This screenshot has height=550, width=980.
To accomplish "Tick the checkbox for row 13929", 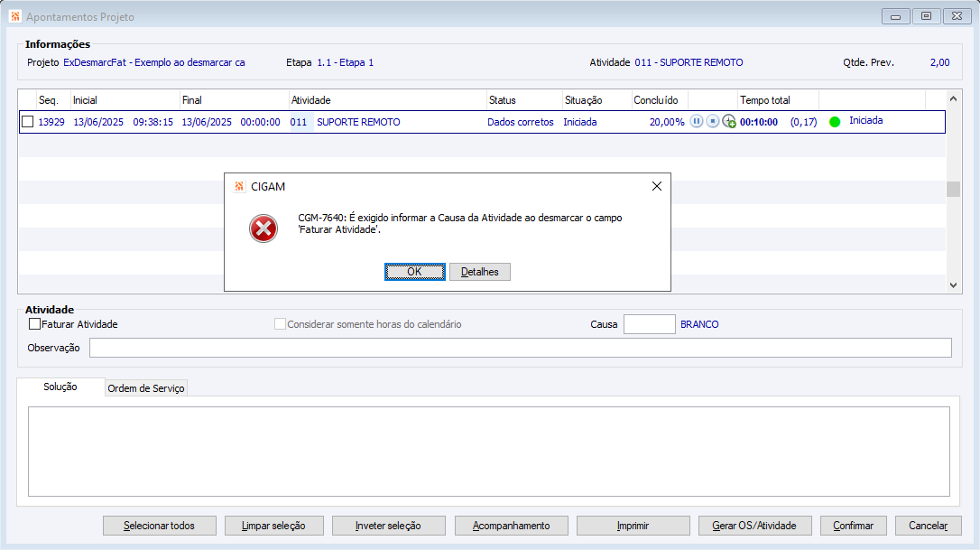I will click(27, 121).
